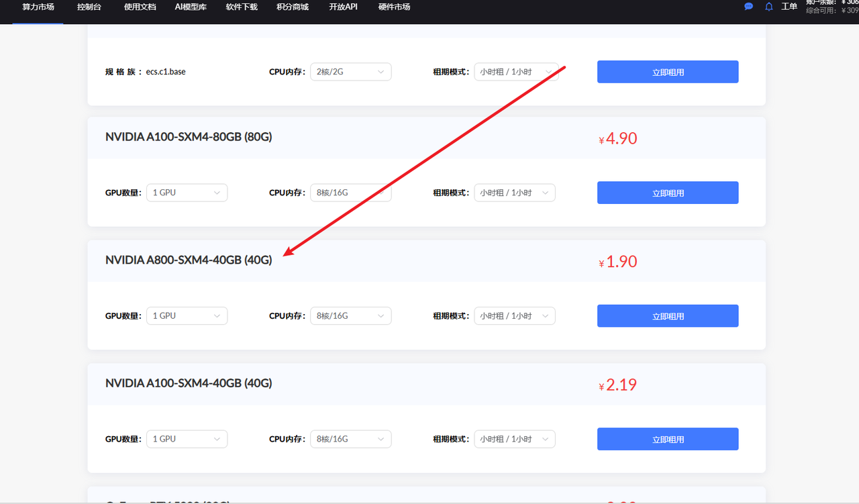Open the 软件下载 page
The image size is (859, 504).
[241, 7]
